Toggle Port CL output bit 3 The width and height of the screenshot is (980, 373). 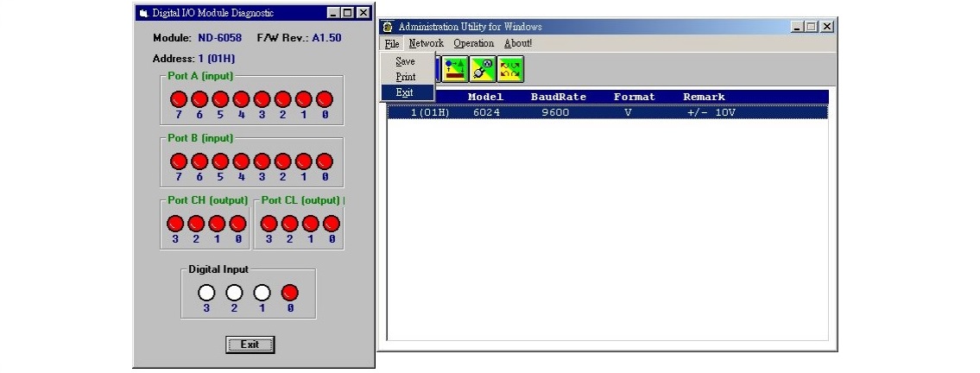[269, 224]
